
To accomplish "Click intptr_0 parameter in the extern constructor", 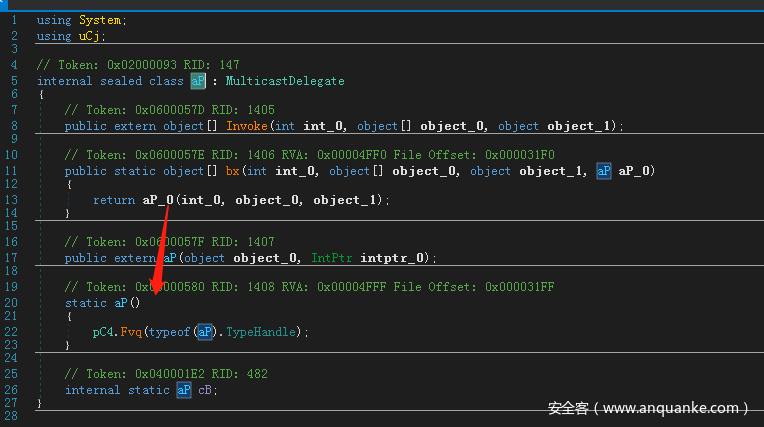I will [394, 258].
